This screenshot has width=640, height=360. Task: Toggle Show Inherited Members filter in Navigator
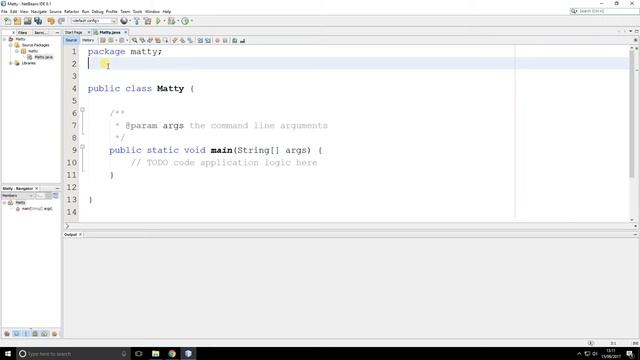click(7, 334)
